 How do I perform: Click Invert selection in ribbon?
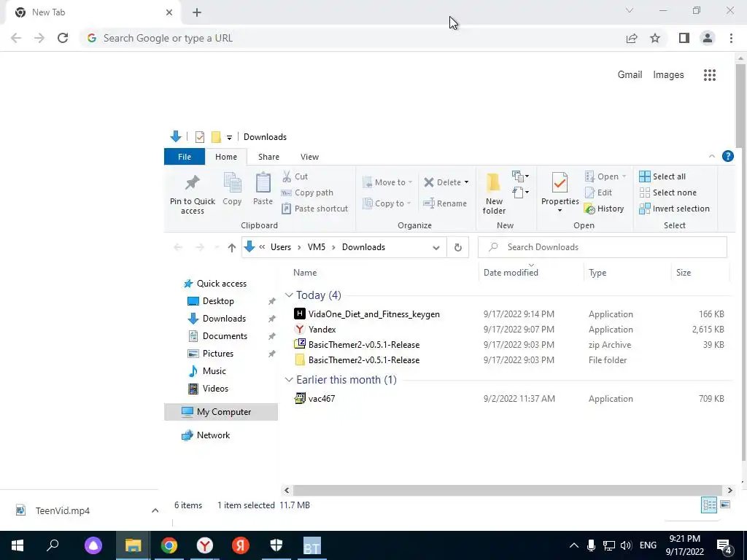click(x=674, y=209)
